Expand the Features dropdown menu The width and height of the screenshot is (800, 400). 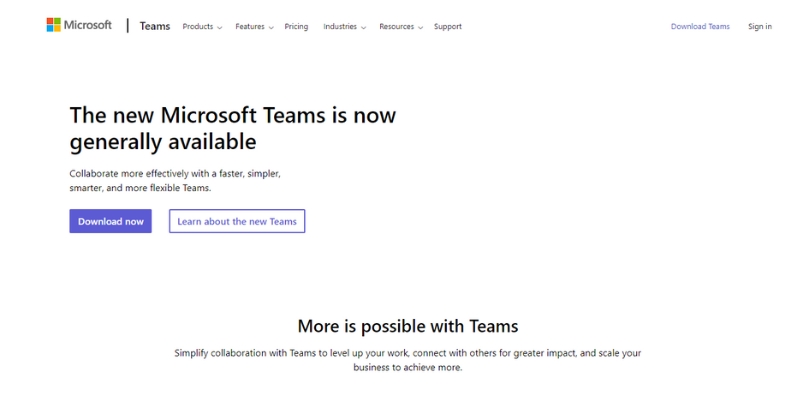coord(254,27)
